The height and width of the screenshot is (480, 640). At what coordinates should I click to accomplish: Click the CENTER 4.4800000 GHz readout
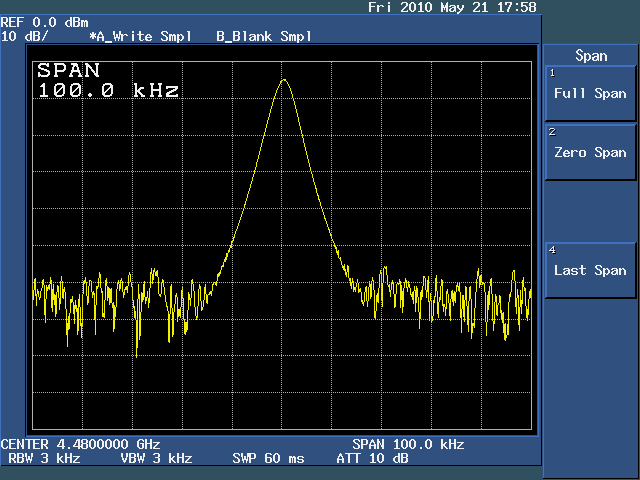click(80, 444)
